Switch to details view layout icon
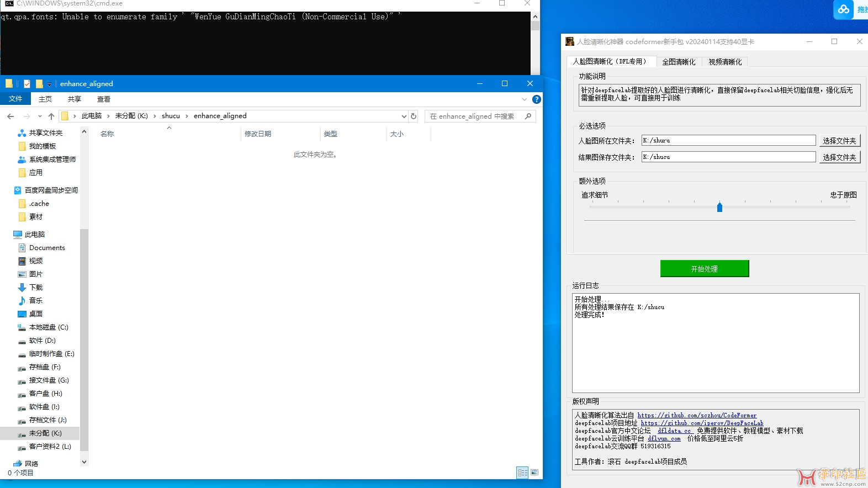 (522, 473)
